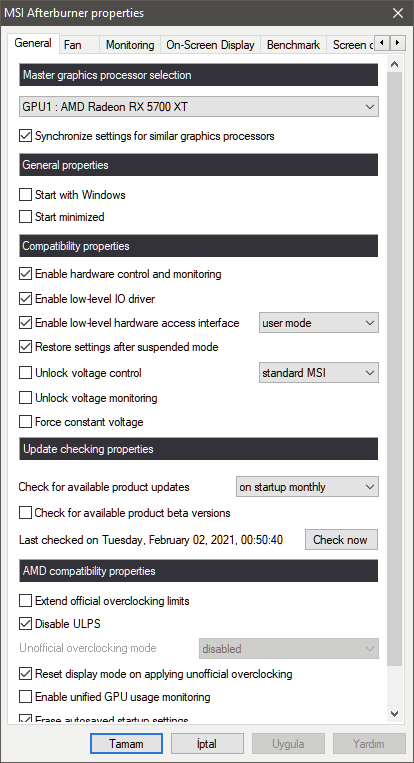Image resolution: width=414 pixels, height=763 pixels.
Task: Click the tab strip right scroll arrow
Action: point(397,43)
